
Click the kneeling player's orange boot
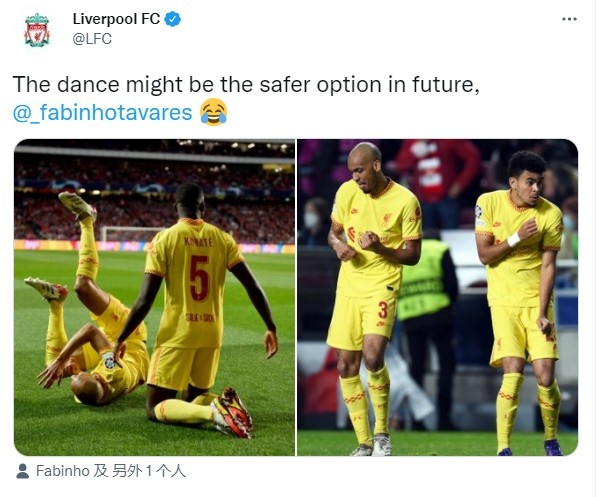[232, 412]
